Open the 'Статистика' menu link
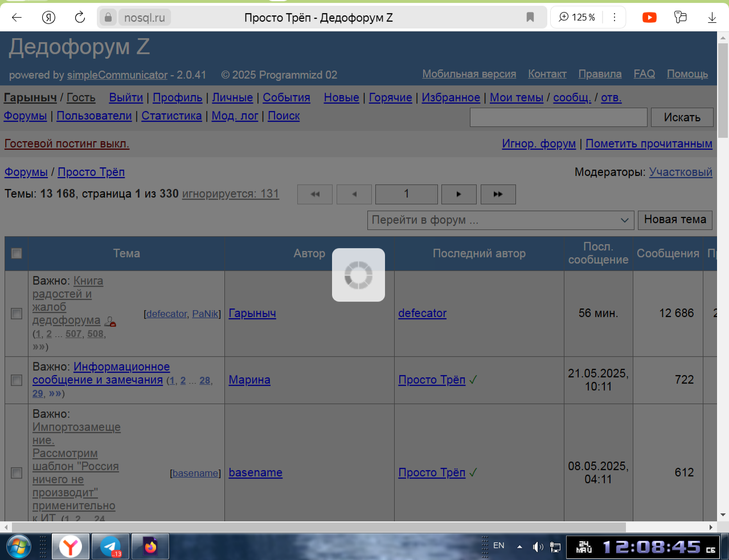 pos(171,116)
